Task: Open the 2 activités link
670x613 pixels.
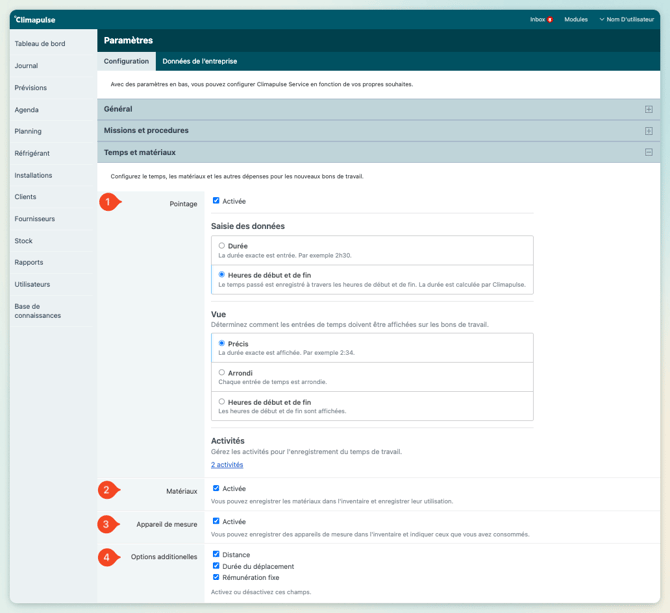Action: pos(227,465)
